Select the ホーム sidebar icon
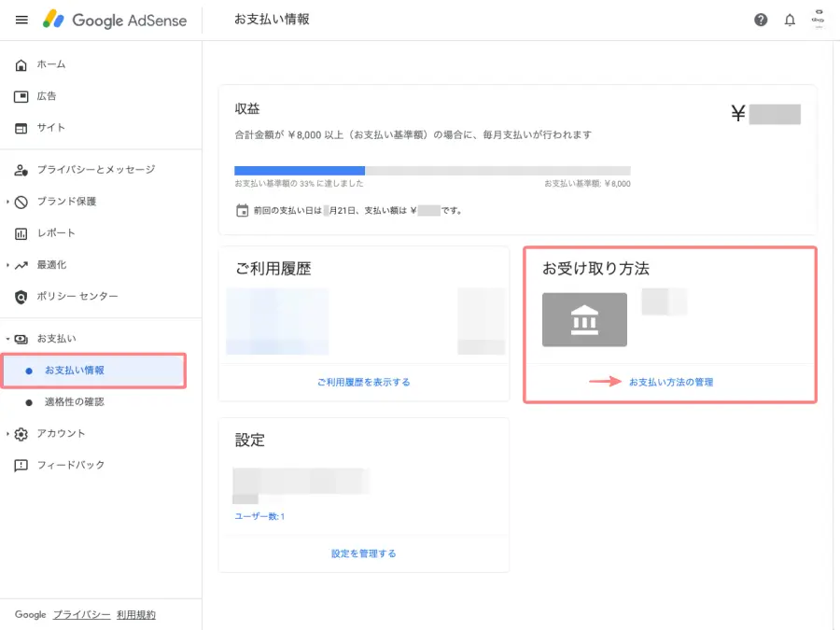The width and height of the screenshot is (840, 630). 21,64
